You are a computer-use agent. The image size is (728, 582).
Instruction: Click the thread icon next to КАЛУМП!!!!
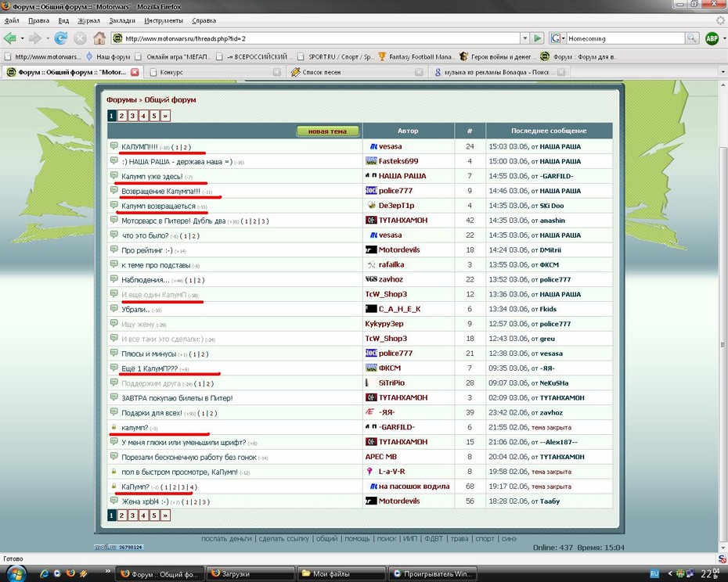pyautogui.click(x=114, y=146)
